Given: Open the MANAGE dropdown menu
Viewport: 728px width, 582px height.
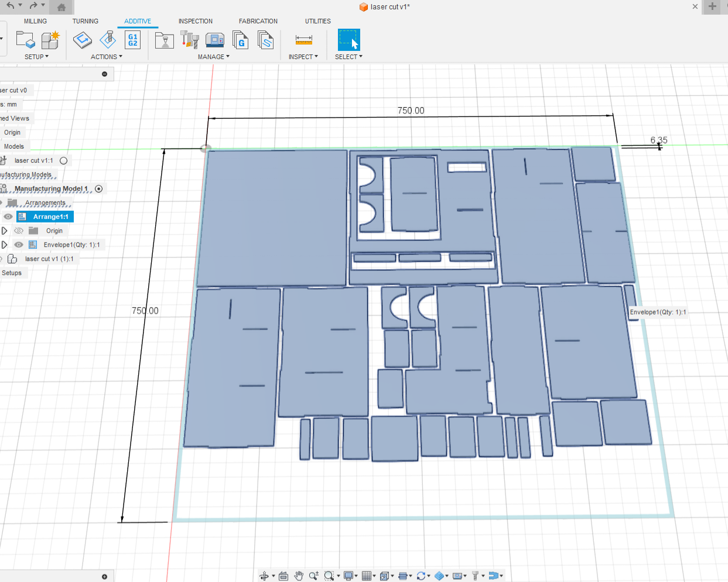Looking at the screenshot, I should (213, 57).
